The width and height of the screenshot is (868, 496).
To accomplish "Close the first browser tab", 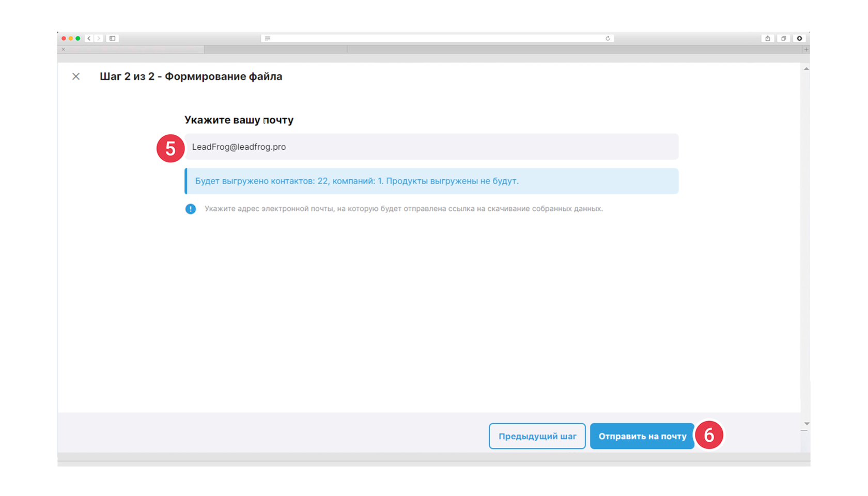I will click(64, 50).
